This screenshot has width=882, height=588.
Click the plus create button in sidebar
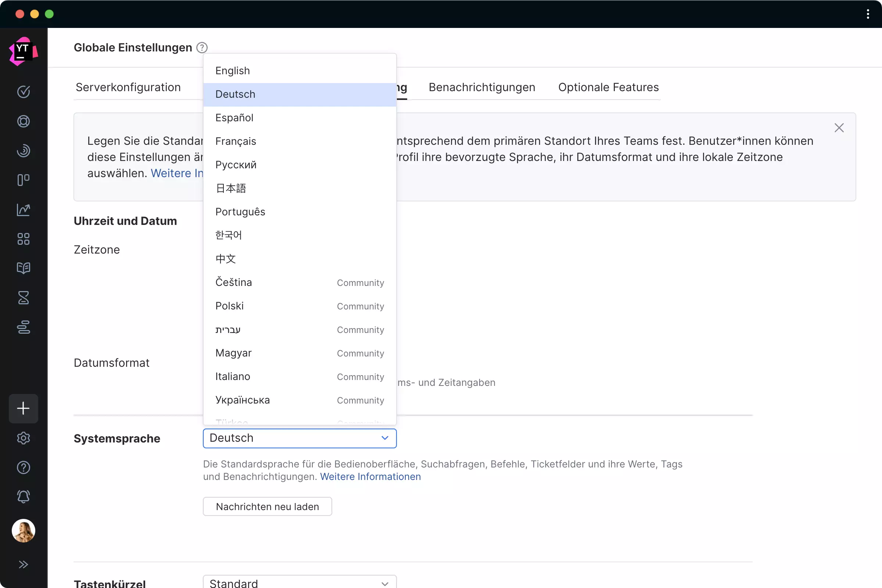23,408
